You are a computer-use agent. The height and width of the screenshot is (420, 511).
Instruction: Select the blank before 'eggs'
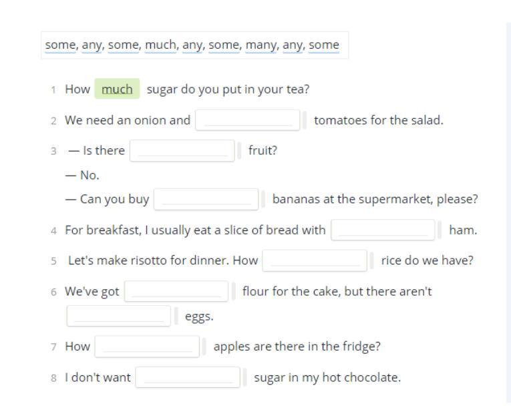(119, 316)
